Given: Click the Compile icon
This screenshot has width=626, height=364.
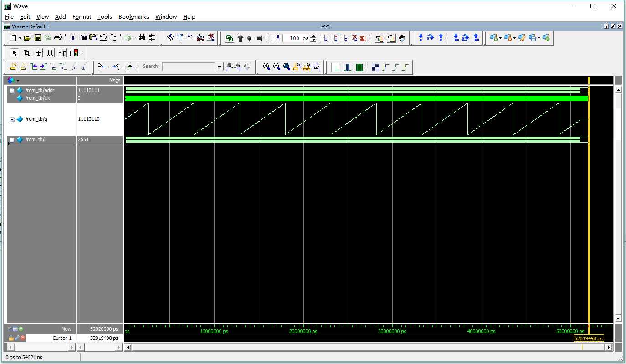Looking at the screenshot, I should [170, 38].
